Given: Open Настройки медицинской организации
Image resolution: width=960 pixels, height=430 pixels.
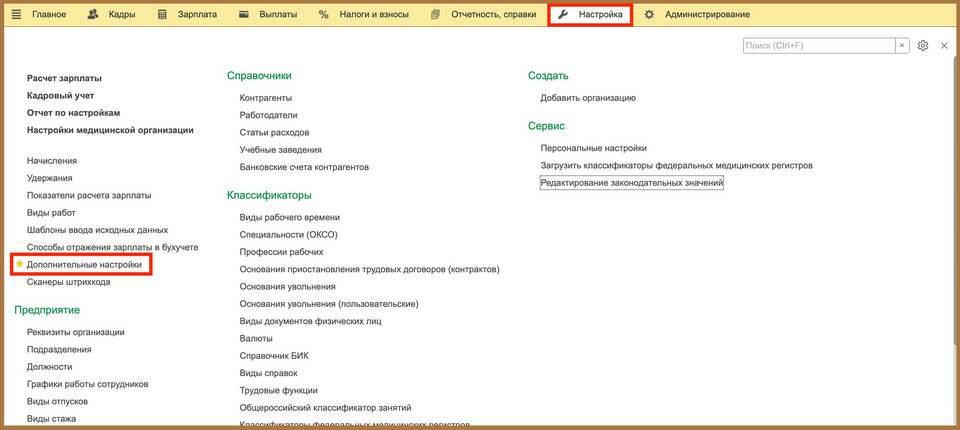Looking at the screenshot, I should [x=110, y=130].
